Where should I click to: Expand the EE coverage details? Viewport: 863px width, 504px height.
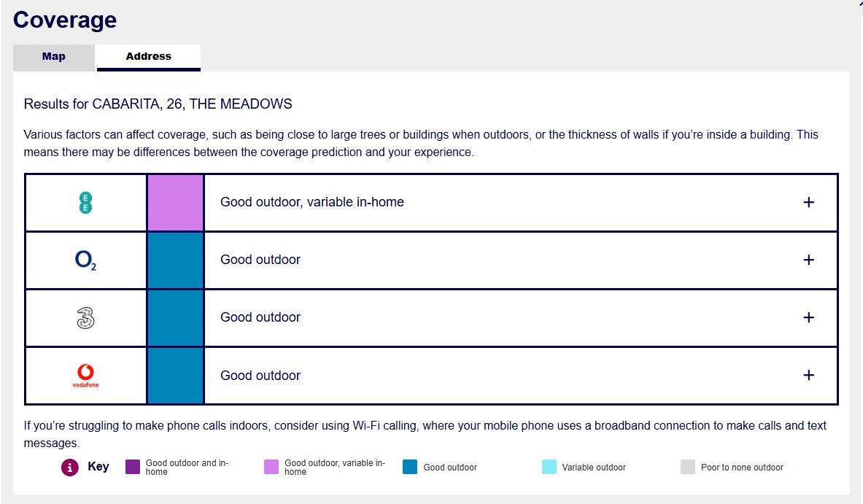(808, 202)
